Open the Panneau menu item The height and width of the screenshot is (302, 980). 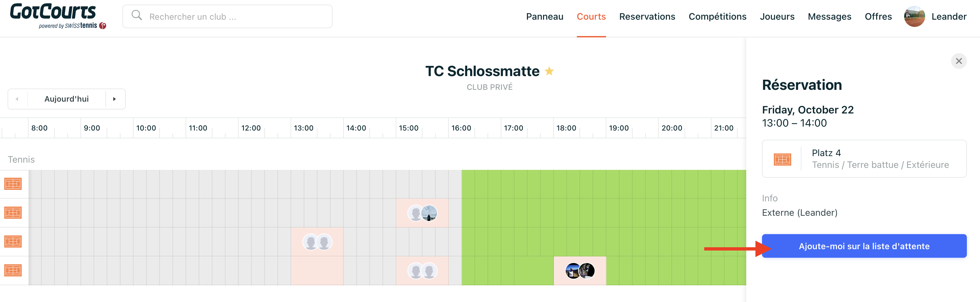coord(544,17)
